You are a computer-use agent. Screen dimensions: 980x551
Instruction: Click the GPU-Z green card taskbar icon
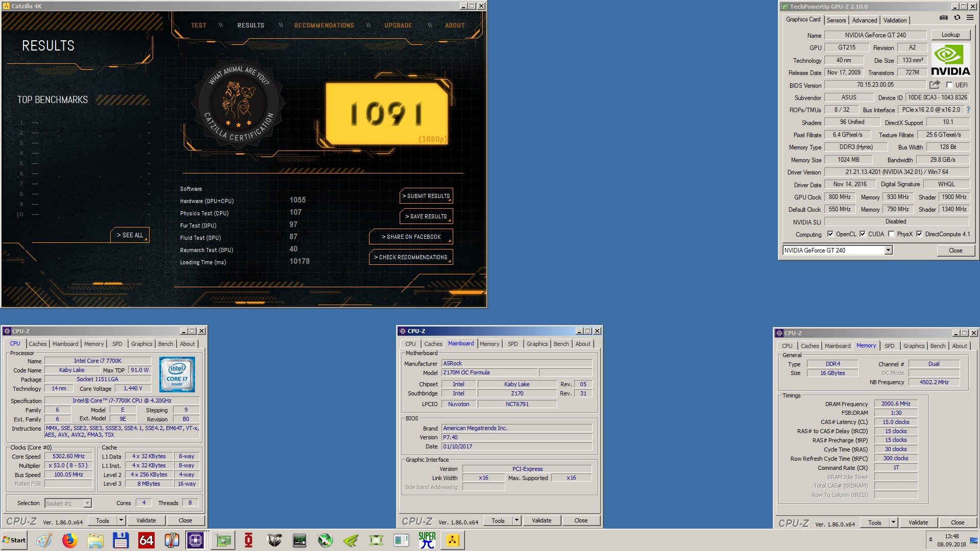tap(223, 540)
